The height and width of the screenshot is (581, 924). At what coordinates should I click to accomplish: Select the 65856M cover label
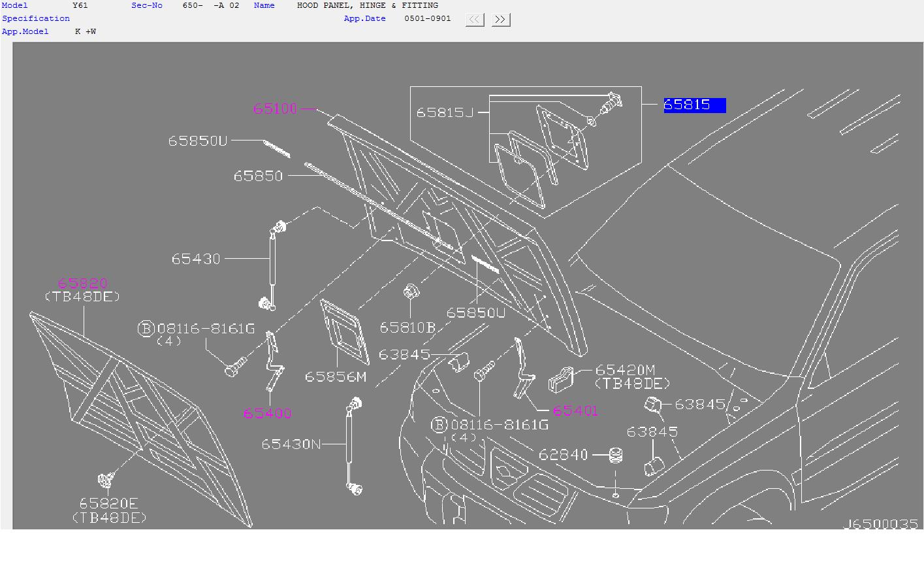click(x=336, y=377)
